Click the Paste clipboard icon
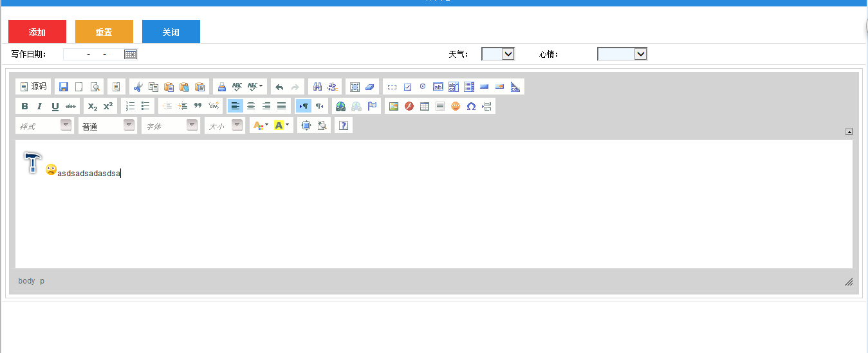 click(x=169, y=87)
